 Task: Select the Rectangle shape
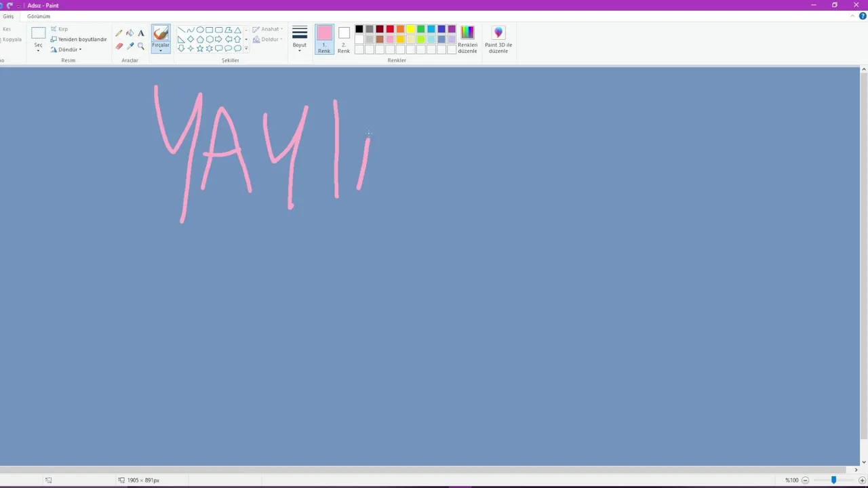[210, 30]
